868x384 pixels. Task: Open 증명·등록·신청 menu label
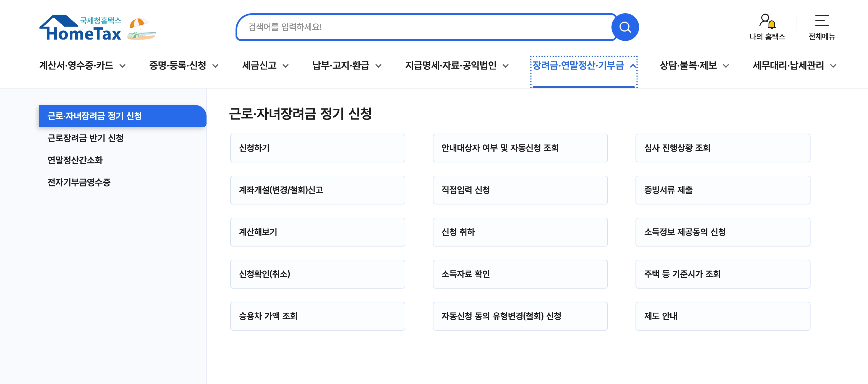tap(177, 65)
